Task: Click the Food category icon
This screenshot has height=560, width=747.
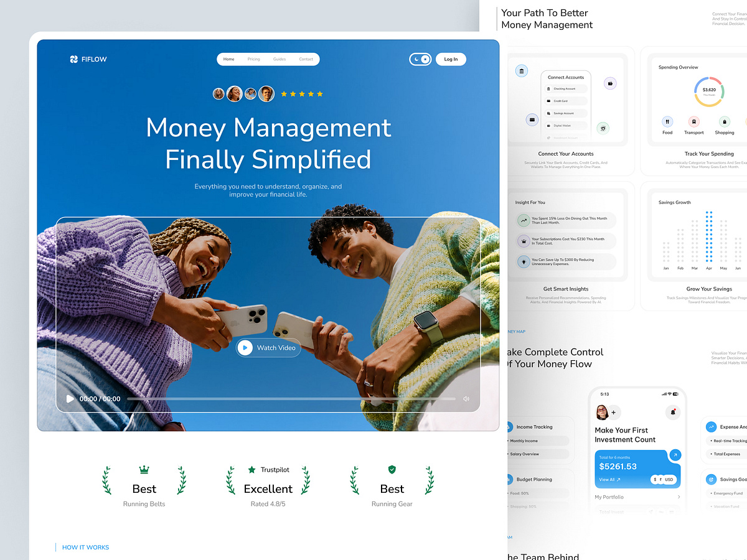Action: tap(667, 122)
